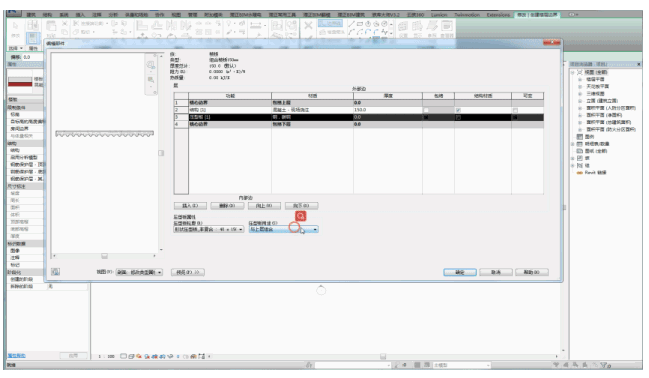Click the Revit Links icon in browser

pyautogui.click(x=580, y=173)
